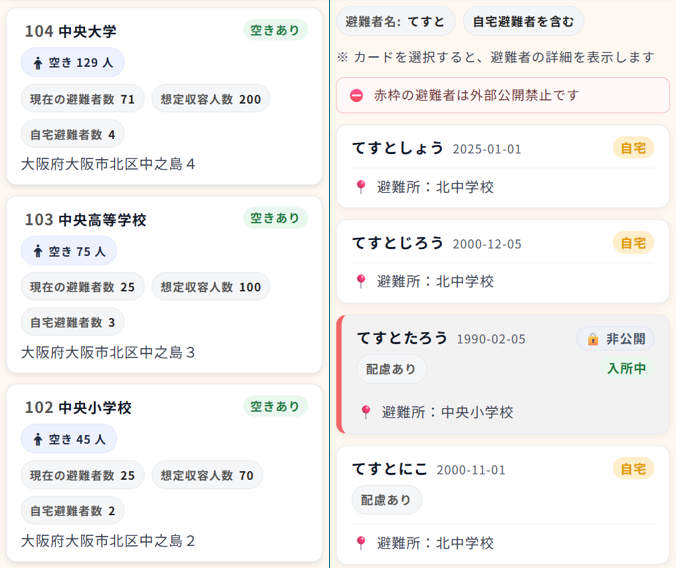
Task: Click 想定収容人数 70 chip
Action: [207, 475]
